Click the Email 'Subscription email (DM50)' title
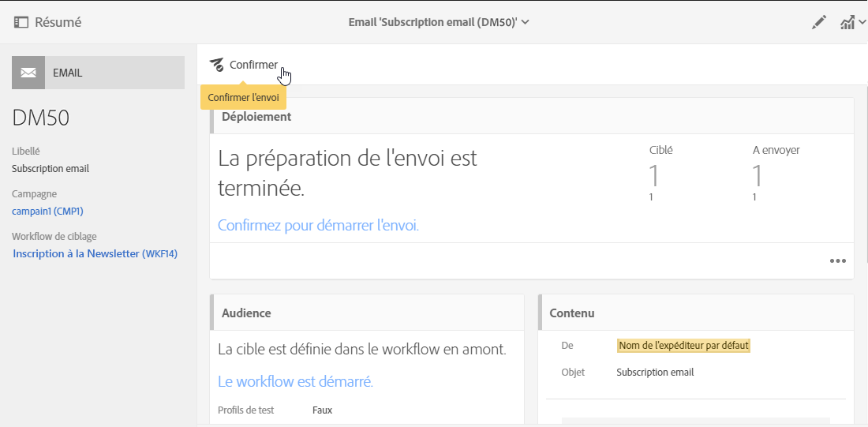Image resolution: width=868 pixels, height=427 pixels. (x=432, y=22)
